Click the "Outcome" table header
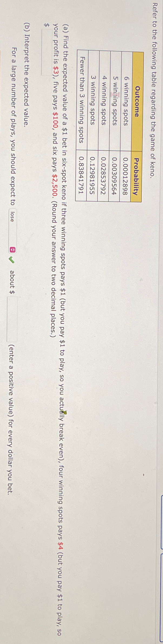 point(137,101)
